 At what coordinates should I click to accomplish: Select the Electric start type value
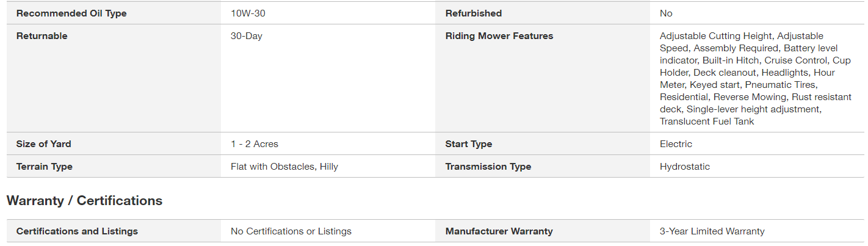pos(676,144)
